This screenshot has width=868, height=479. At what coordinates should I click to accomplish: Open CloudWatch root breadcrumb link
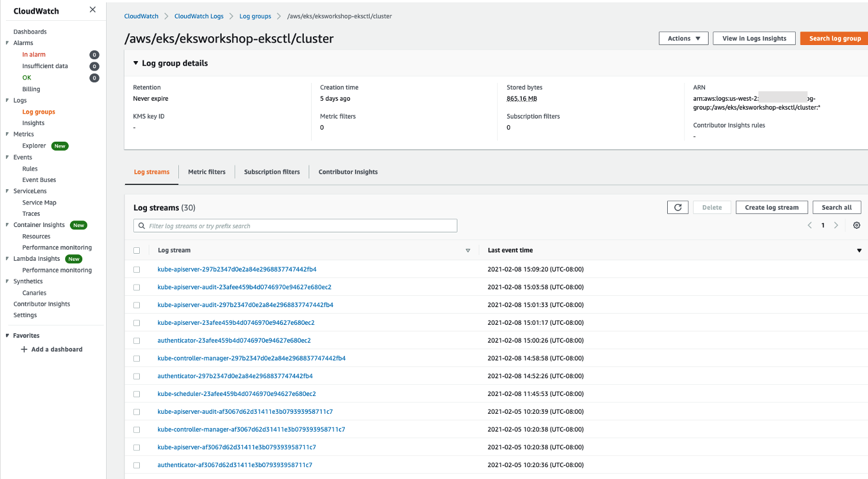(x=141, y=17)
